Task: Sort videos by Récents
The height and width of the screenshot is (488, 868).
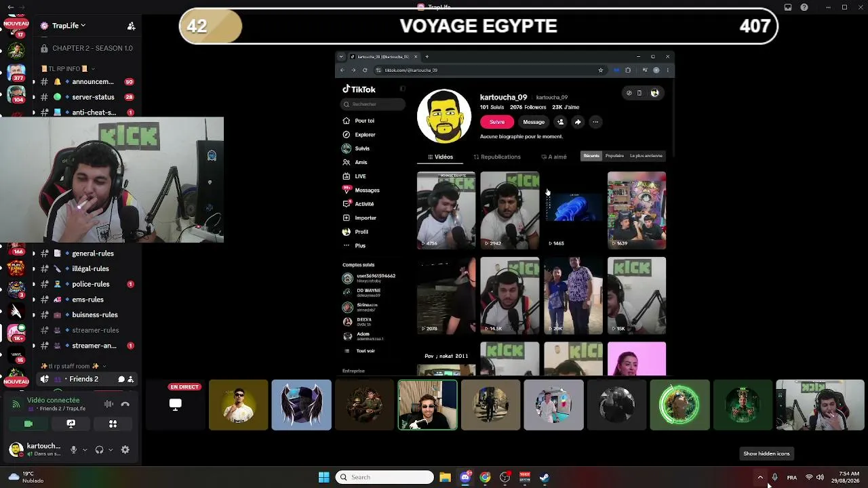Action: pyautogui.click(x=591, y=156)
